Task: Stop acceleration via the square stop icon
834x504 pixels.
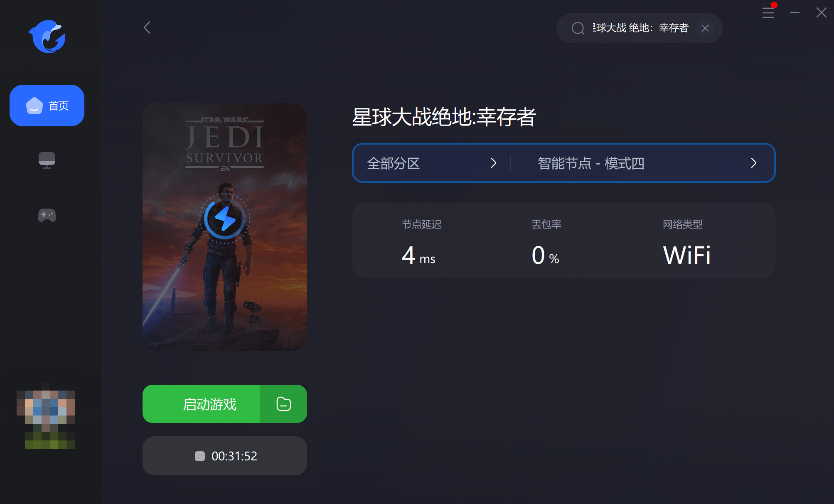Action: pyautogui.click(x=200, y=456)
